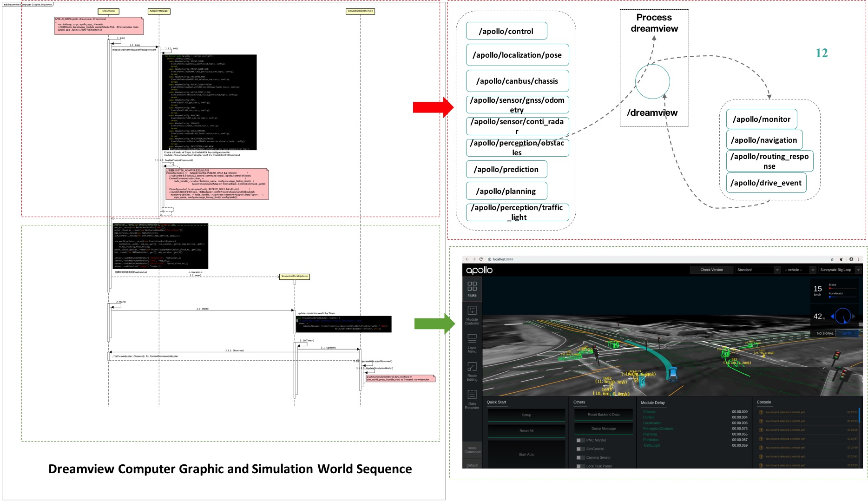Select the Tasks panel icon
Image resolution: width=868 pixels, height=502 pixels.
[472, 289]
